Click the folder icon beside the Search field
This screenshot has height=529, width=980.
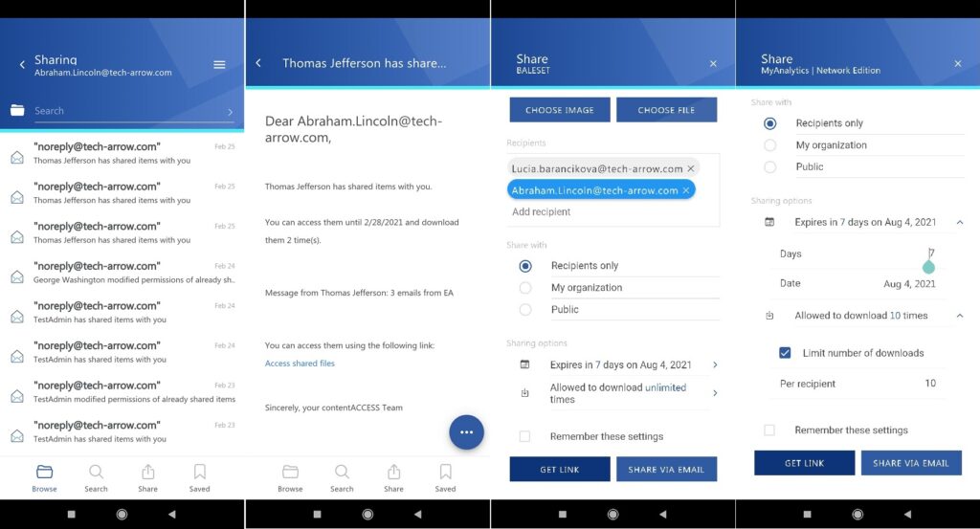click(17, 111)
